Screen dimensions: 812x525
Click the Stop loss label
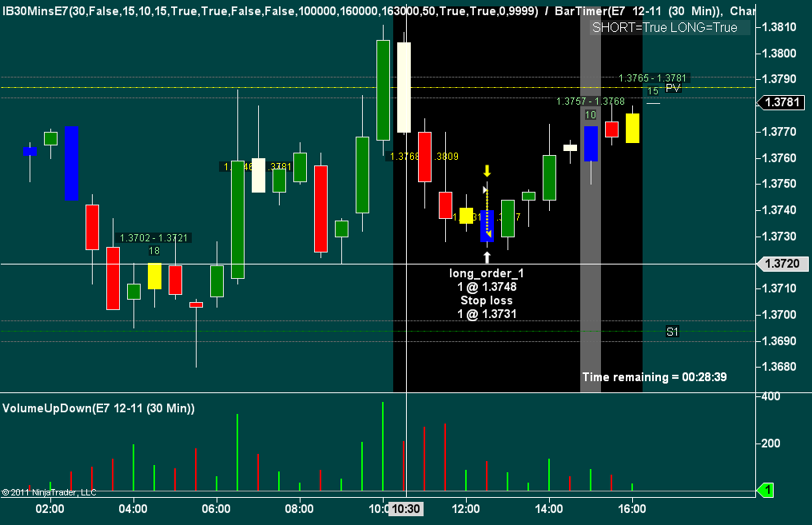[x=487, y=300]
